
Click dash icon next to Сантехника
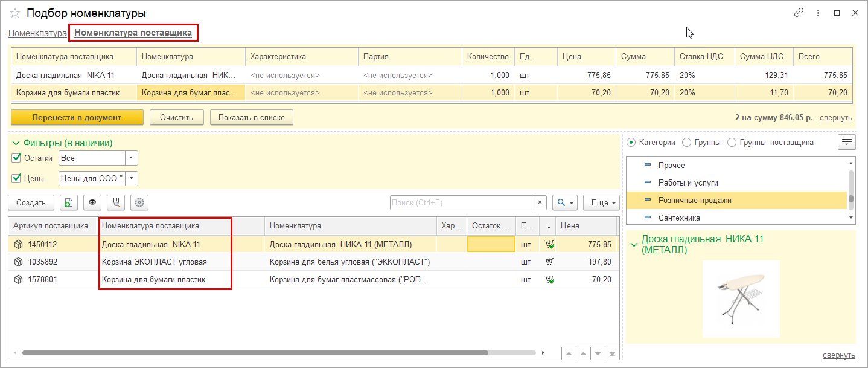(648, 218)
